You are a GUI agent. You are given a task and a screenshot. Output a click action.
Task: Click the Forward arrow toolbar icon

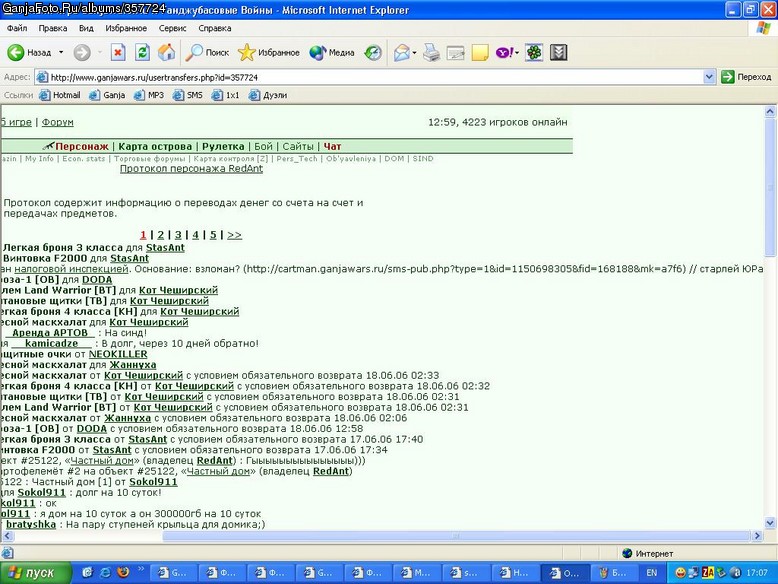point(82,52)
